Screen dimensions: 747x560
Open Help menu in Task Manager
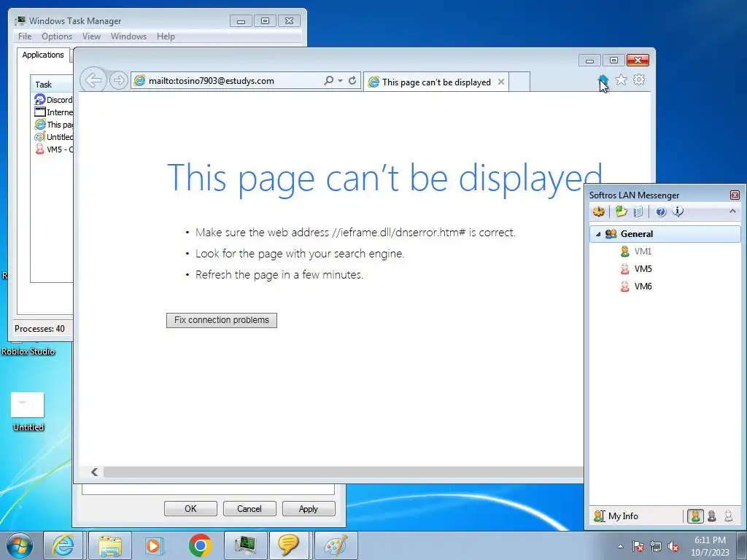point(166,36)
